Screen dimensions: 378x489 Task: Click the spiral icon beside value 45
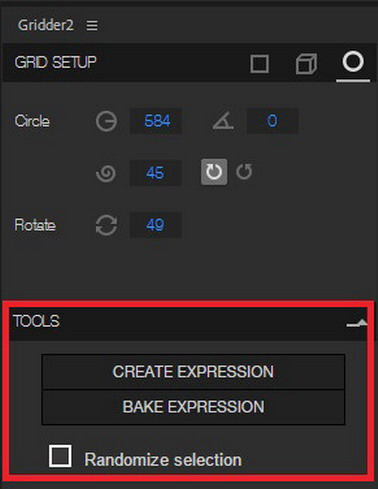pos(106,173)
